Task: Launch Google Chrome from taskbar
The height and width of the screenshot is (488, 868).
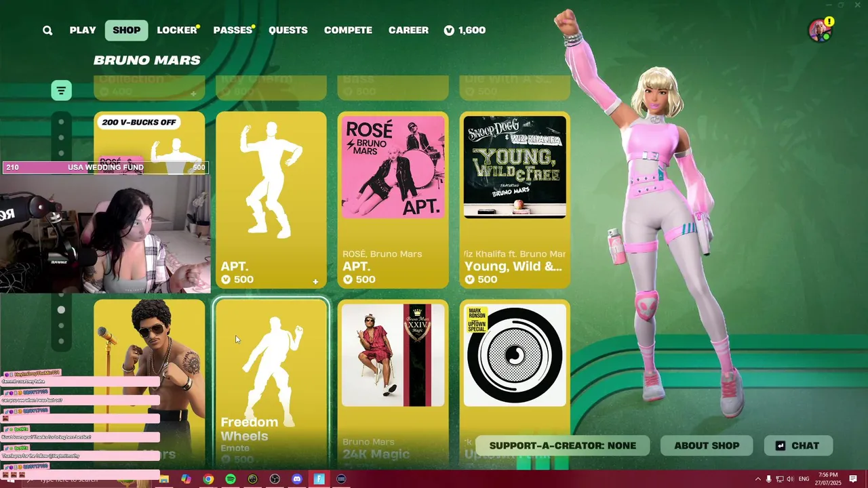Action: coord(208,479)
